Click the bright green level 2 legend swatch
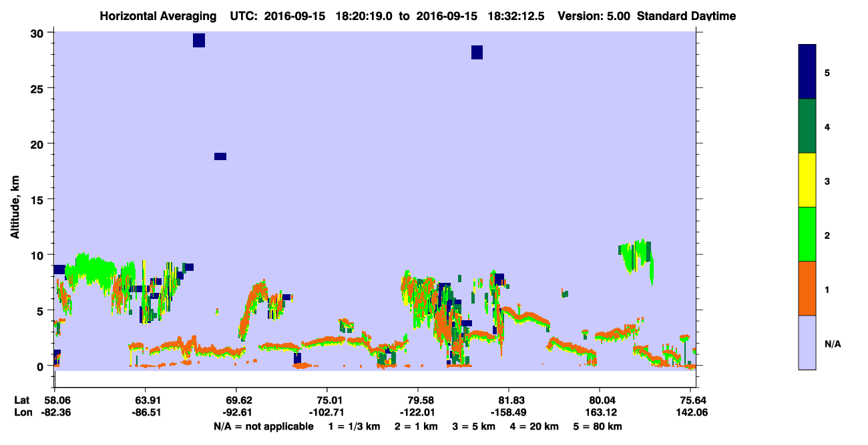Viewport: 868px width, 445px height. [807, 234]
